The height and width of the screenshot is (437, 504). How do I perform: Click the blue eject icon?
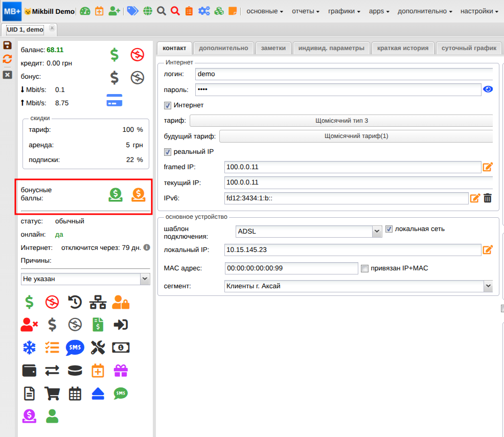pyautogui.click(x=98, y=394)
